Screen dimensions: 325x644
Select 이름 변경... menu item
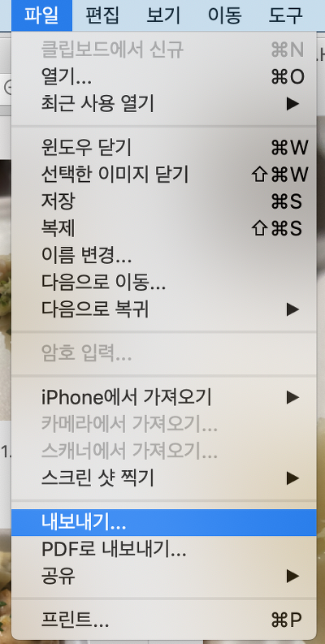tap(164, 255)
